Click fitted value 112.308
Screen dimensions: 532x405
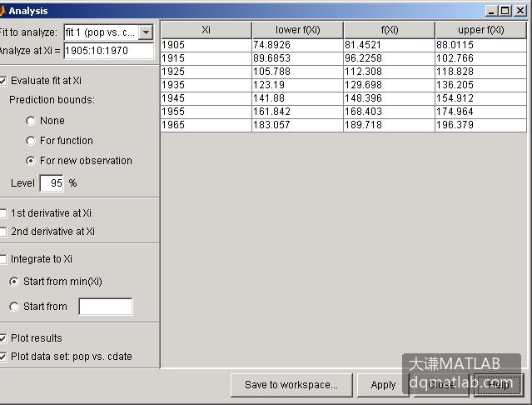(389, 72)
